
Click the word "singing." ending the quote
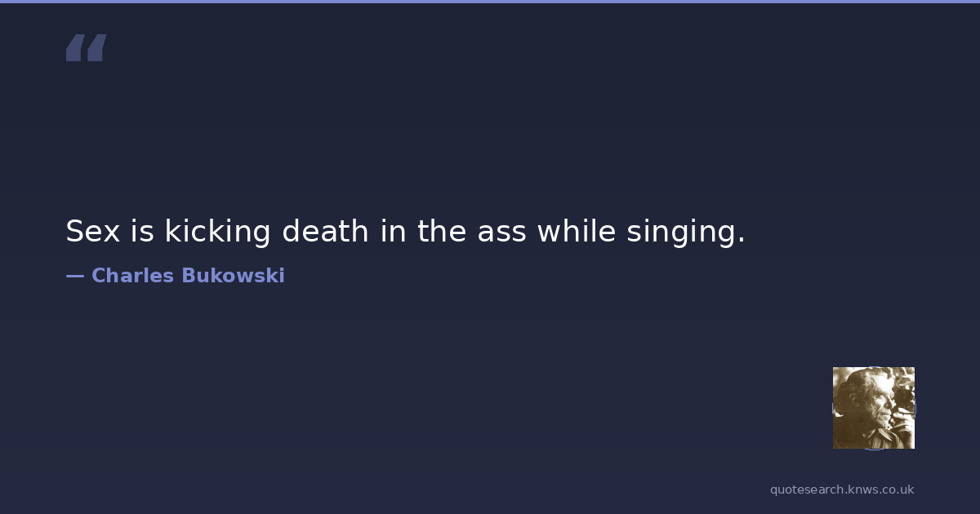point(685,232)
